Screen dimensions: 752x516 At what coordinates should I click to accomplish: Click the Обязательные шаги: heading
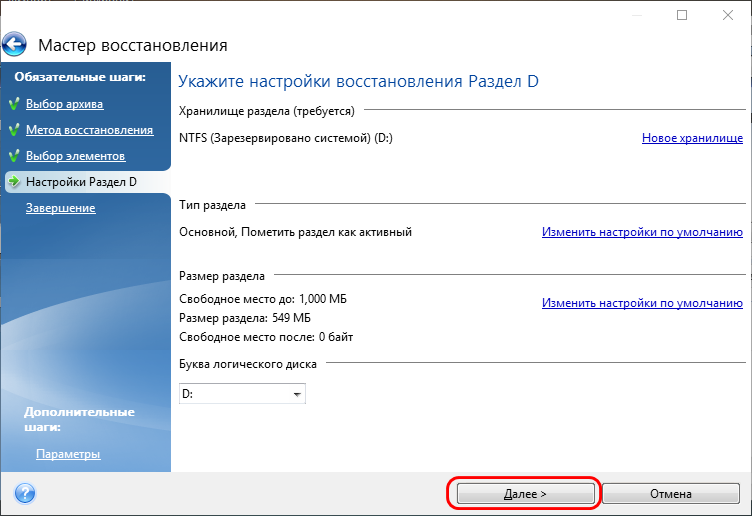tap(80, 77)
